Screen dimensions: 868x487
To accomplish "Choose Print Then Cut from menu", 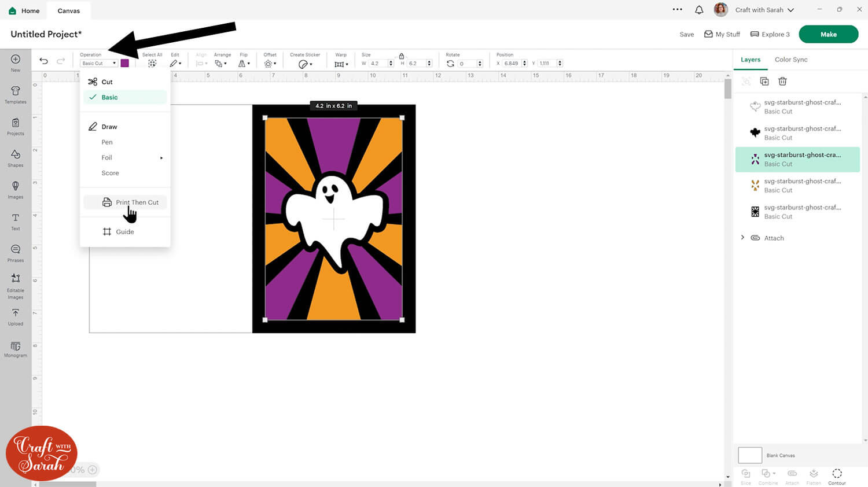I will (x=137, y=202).
